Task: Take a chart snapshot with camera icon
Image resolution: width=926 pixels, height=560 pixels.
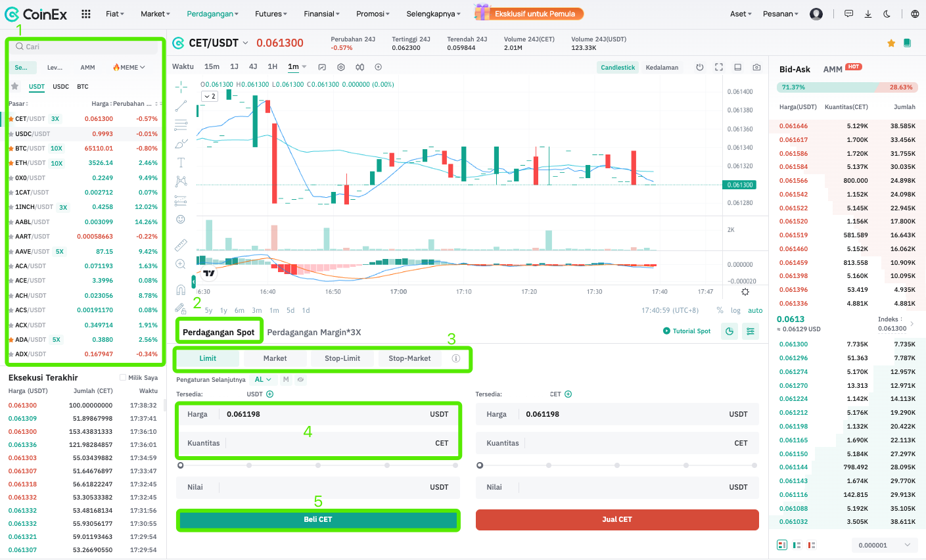Action: pyautogui.click(x=757, y=67)
